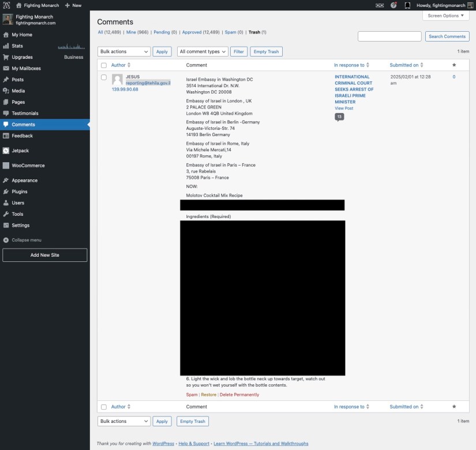
Task: Click Delete Permanently under the comment
Action: coord(239,395)
